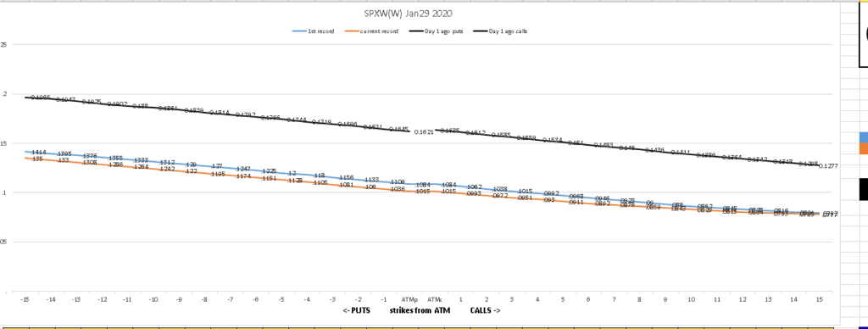Click the -13 horizontal axis label

pos(76,299)
